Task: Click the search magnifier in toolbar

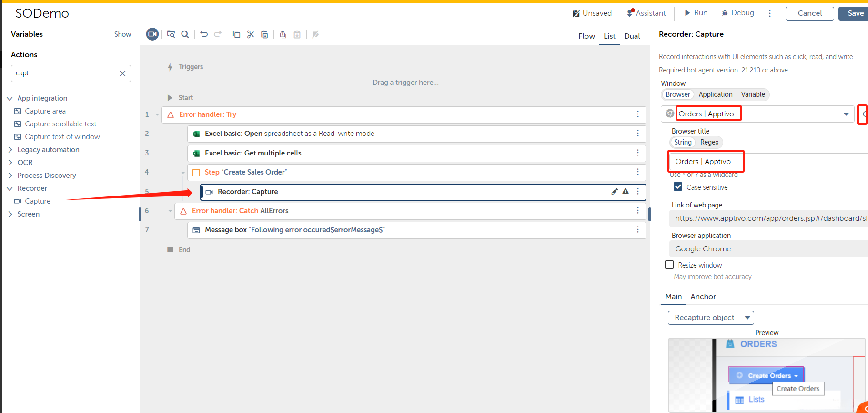Action: pyautogui.click(x=185, y=34)
